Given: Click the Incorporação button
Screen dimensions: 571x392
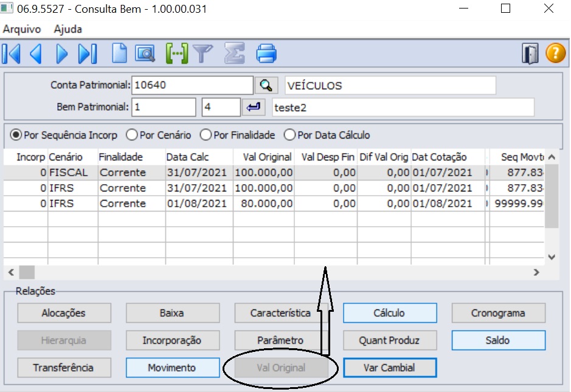Looking at the screenshot, I should coord(173,340).
